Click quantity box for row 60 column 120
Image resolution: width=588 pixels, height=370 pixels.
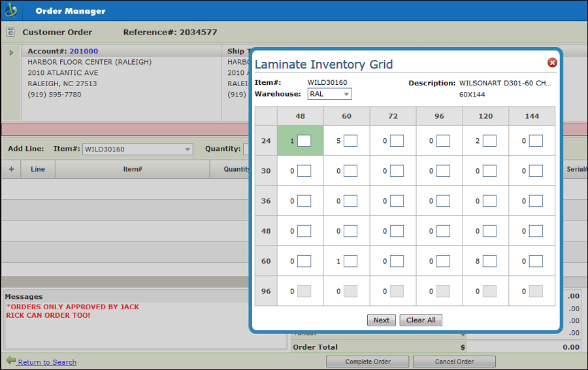pos(489,261)
